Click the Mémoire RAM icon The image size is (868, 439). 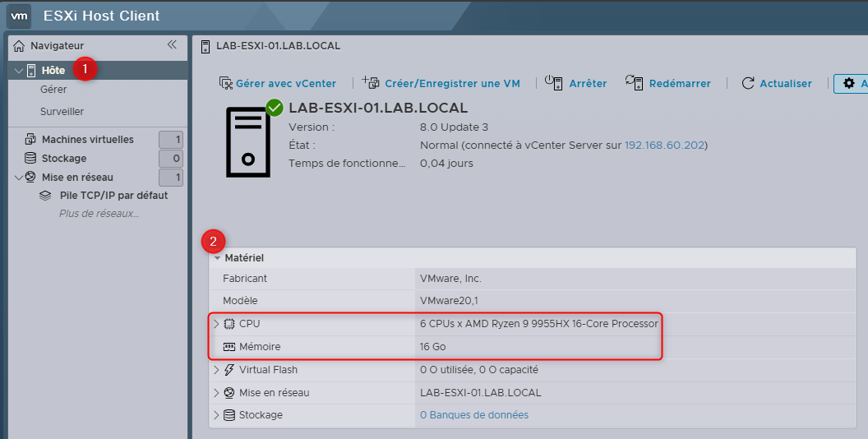coord(229,347)
